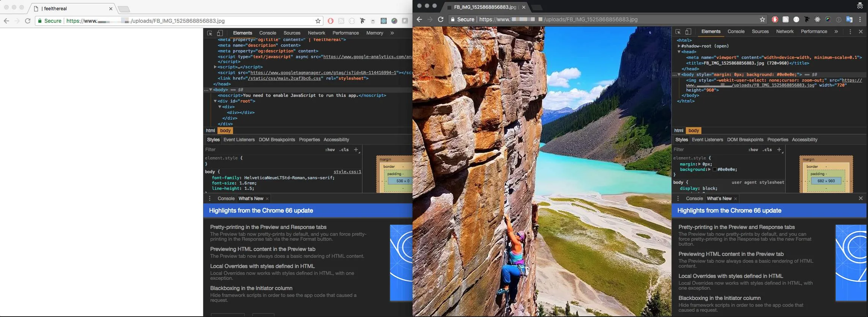The width and height of the screenshot is (868, 317).
Task: Open React Developer Tools extension in left window
Action: coord(384,21)
